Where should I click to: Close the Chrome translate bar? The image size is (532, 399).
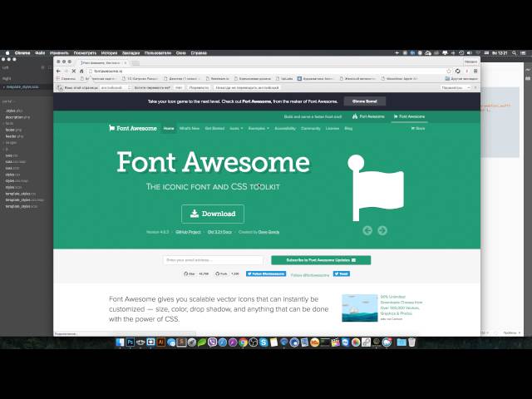click(x=475, y=88)
